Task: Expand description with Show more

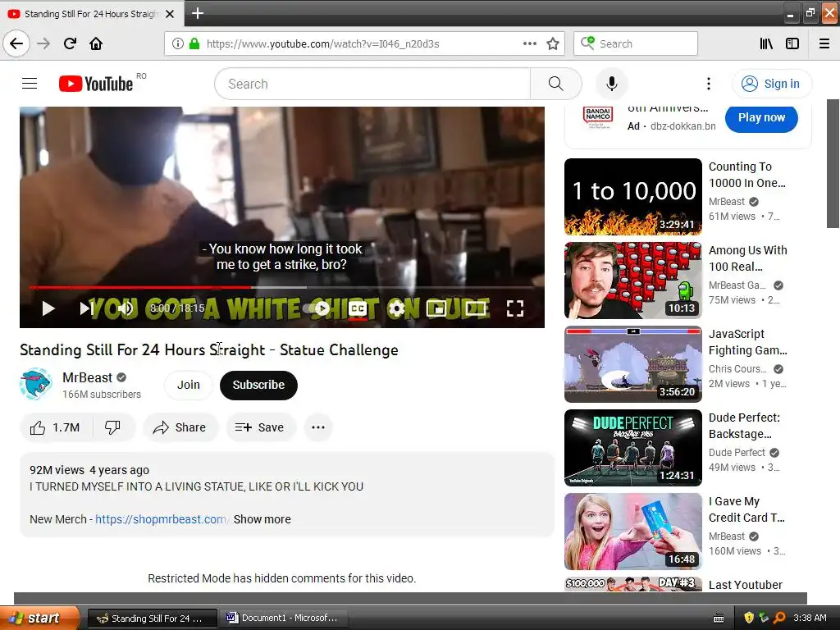Action: (x=262, y=519)
